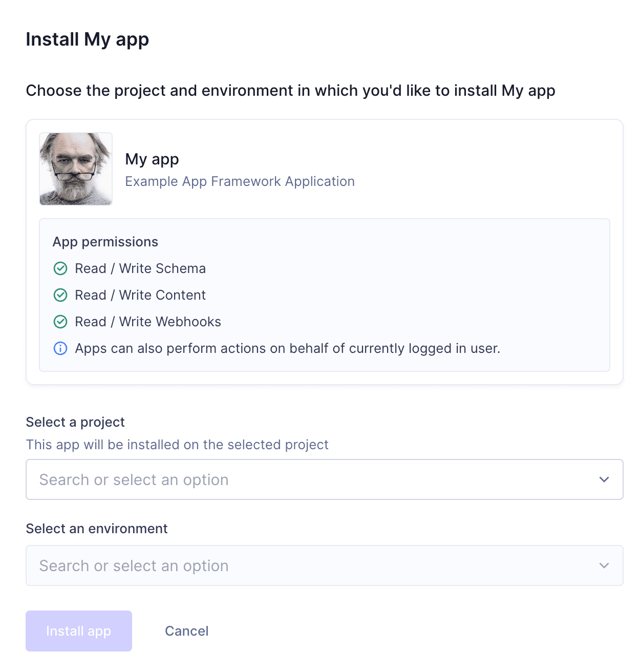Click the Install app button
The image size is (640, 672).
click(78, 631)
